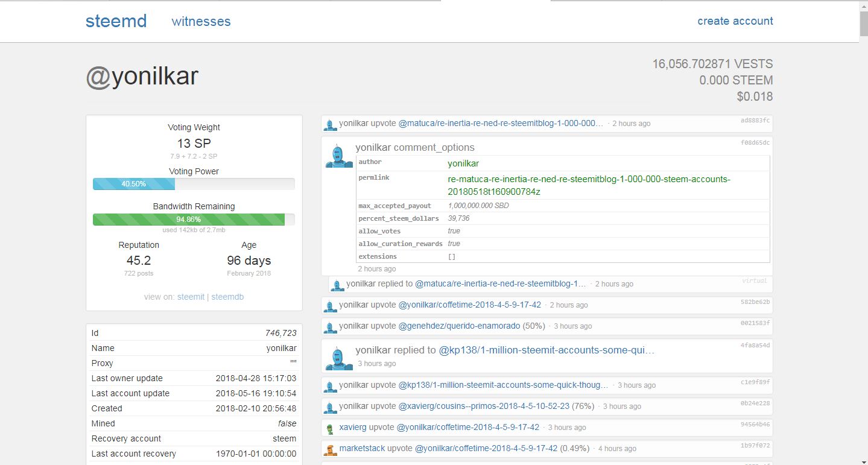Open the @kp138 link in the replied entry

coord(546,350)
